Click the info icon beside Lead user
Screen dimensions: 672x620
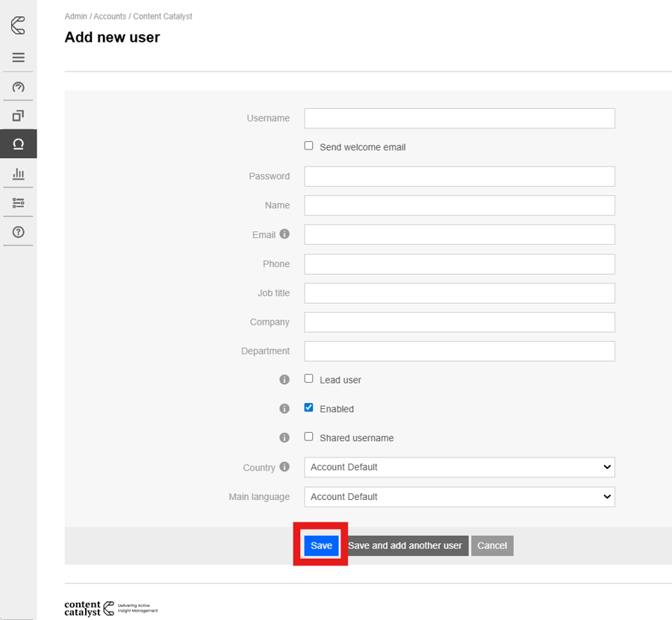(284, 379)
